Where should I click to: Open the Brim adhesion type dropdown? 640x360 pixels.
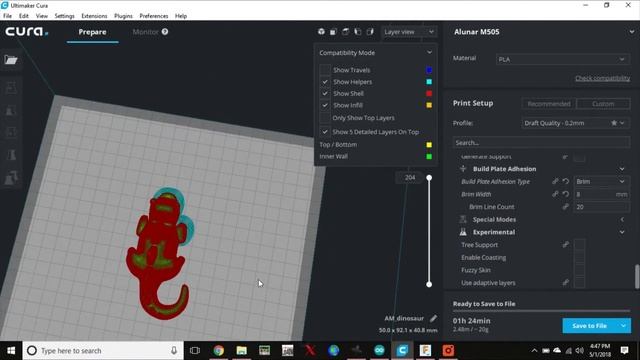[x=601, y=181]
